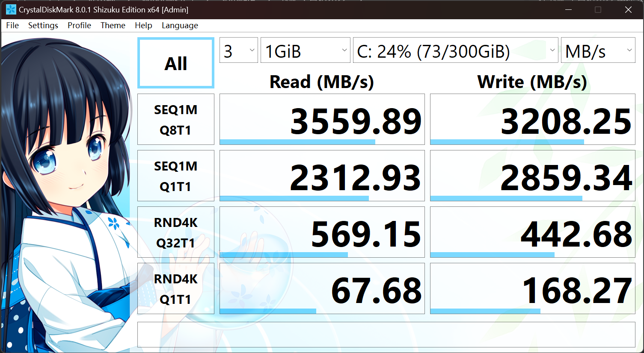This screenshot has width=644, height=353.
Task: Minimize the CrystalDiskMark window
Action: [568, 9]
